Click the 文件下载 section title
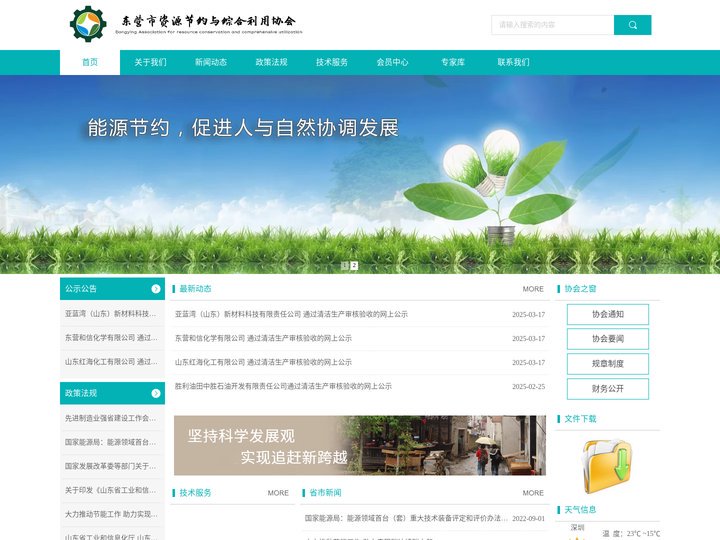This screenshot has height=540, width=720. (580, 419)
